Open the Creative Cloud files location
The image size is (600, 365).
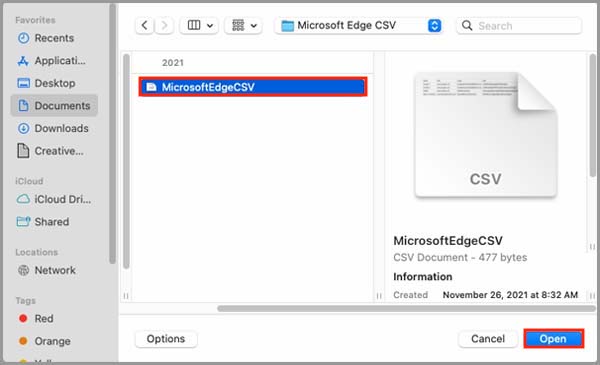pos(54,151)
